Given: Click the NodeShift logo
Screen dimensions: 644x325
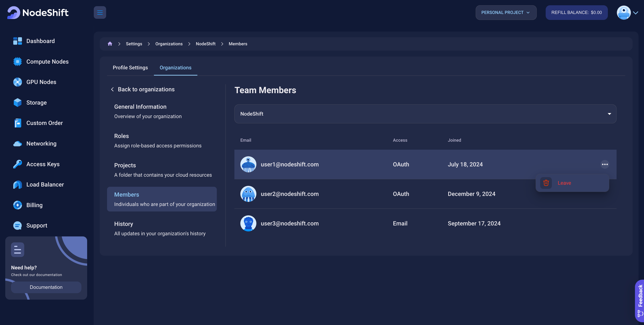Looking at the screenshot, I should click(38, 13).
